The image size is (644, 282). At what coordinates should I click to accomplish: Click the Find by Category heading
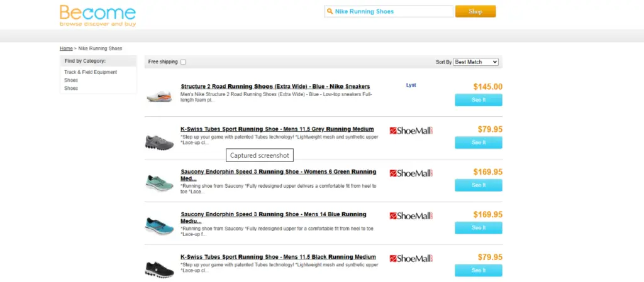(85, 61)
